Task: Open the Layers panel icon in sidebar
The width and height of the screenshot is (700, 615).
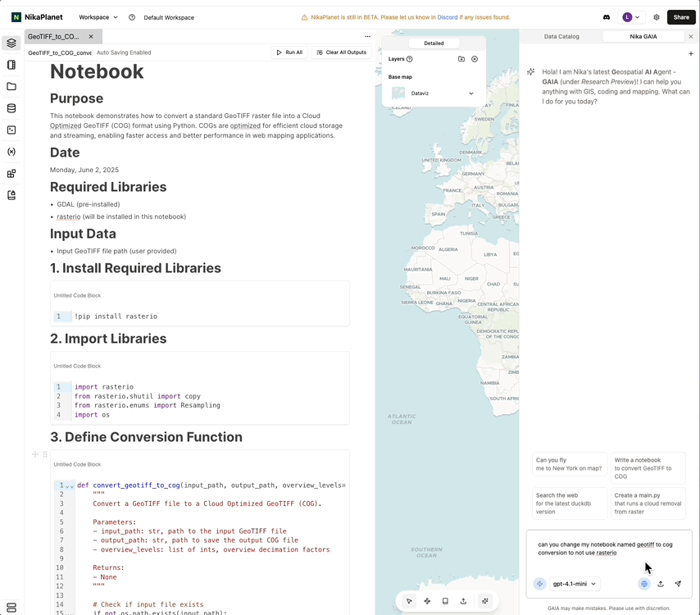Action: click(11, 43)
